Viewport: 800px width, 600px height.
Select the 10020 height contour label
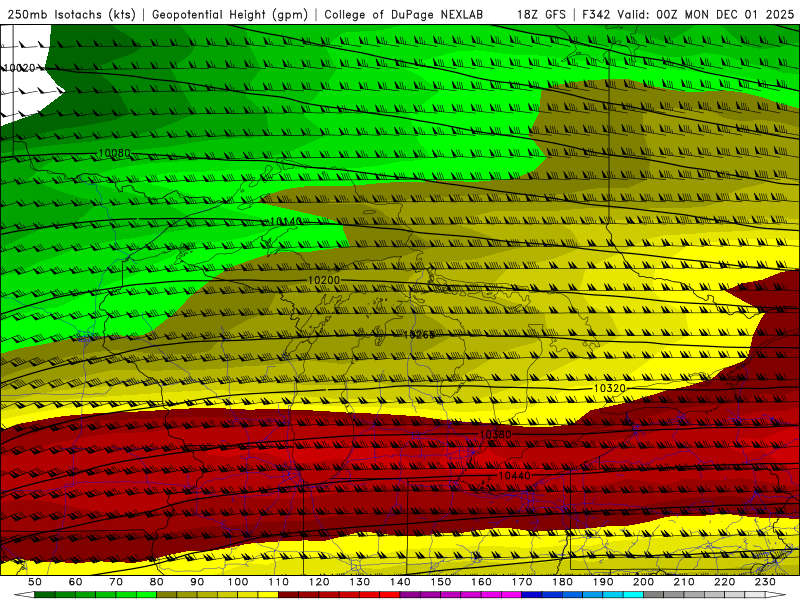(19, 68)
